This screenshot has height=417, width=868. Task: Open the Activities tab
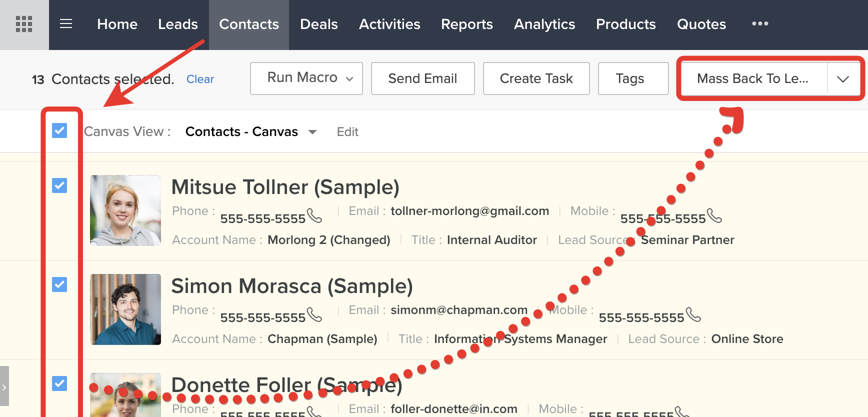coord(389,24)
